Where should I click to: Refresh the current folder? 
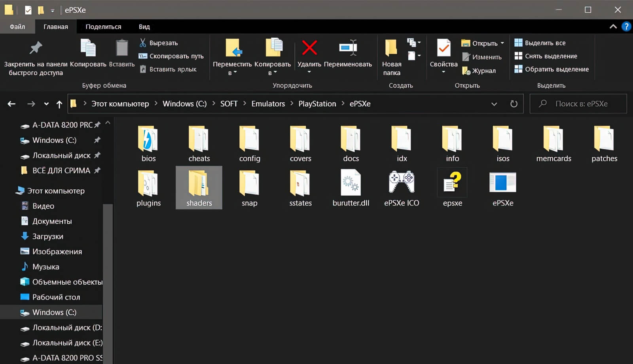pyautogui.click(x=514, y=104)
